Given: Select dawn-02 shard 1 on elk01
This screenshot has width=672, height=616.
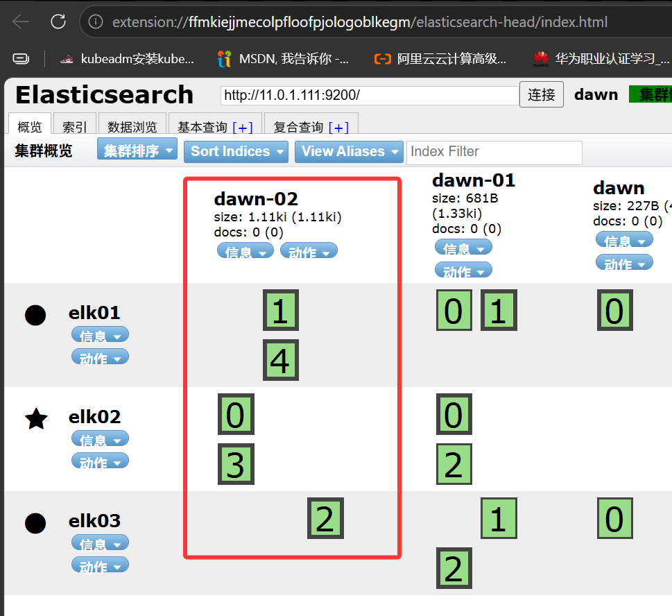Looking at the screenshot, I should click(281, 310).
